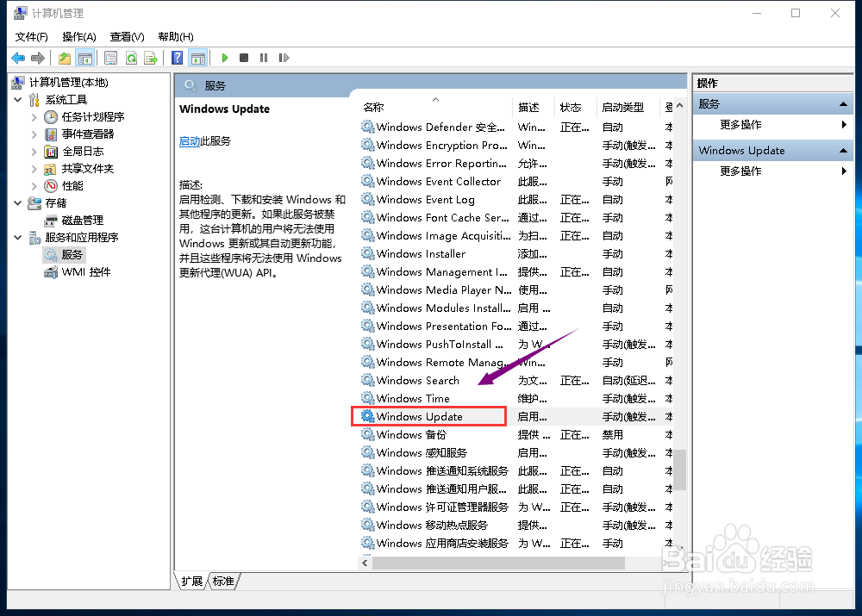Screen dimensions: 862x616
Task: Click the Up one level folder icon
Action: coord(65,58)
